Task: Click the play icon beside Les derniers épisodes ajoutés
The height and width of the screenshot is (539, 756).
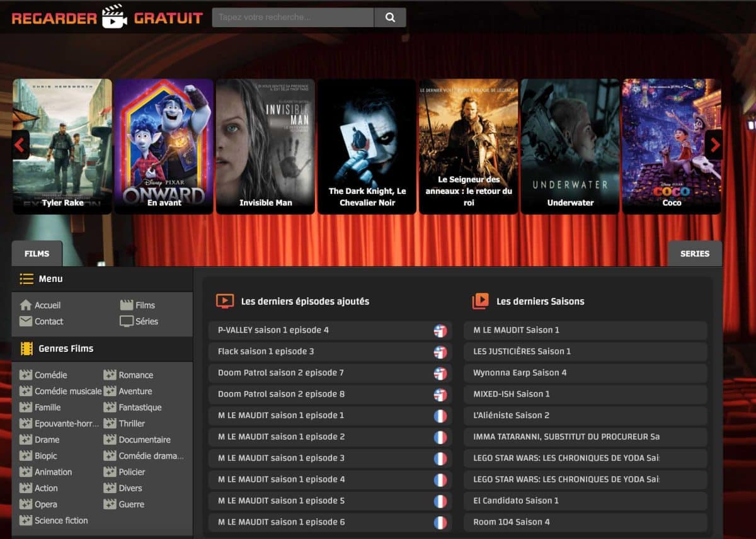Action: click(x=225, y=301)
